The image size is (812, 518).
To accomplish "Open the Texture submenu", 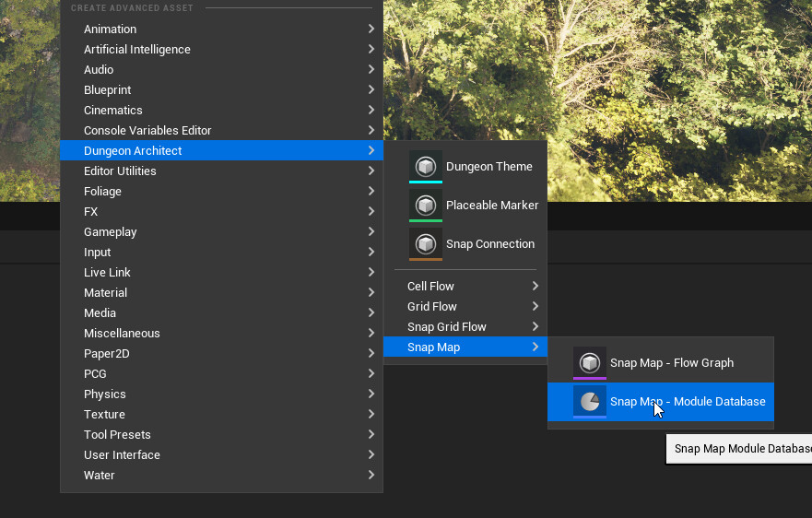I will tap(221, 414).
